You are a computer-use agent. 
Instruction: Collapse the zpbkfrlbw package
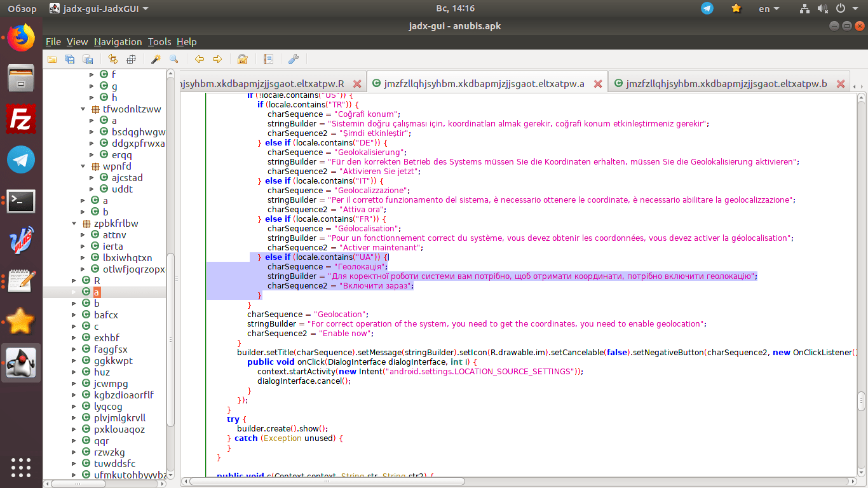73,224
